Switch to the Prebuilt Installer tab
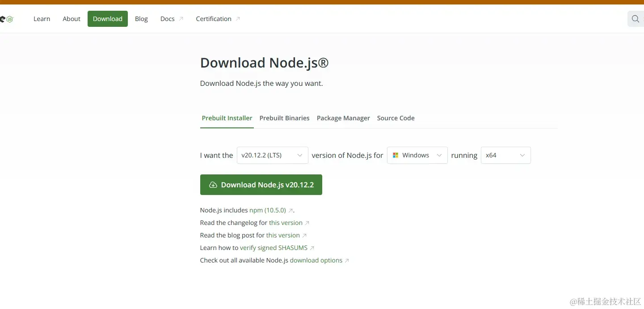644x309 pixels. [x=227, y=118]
